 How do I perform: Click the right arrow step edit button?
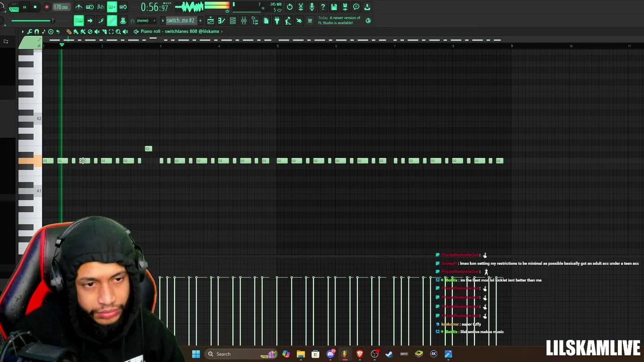point(90,21)
